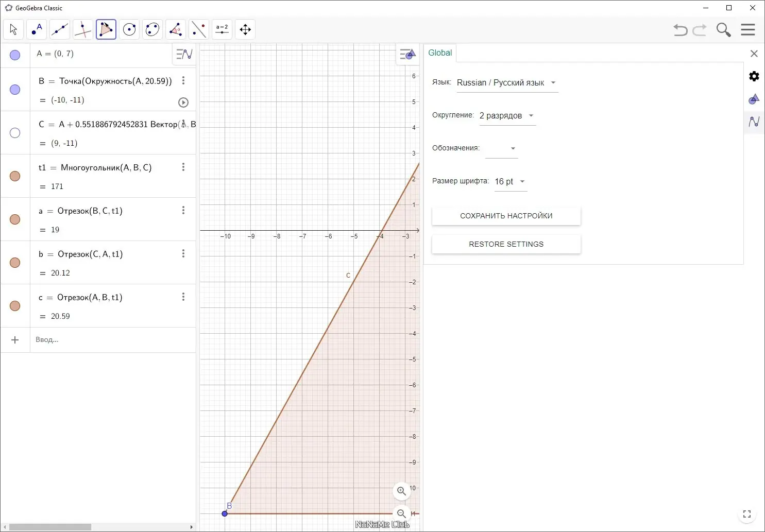Click RESTORE SETTINGS button
Screen dimensions: 765x532
click(x=506, y=244)
